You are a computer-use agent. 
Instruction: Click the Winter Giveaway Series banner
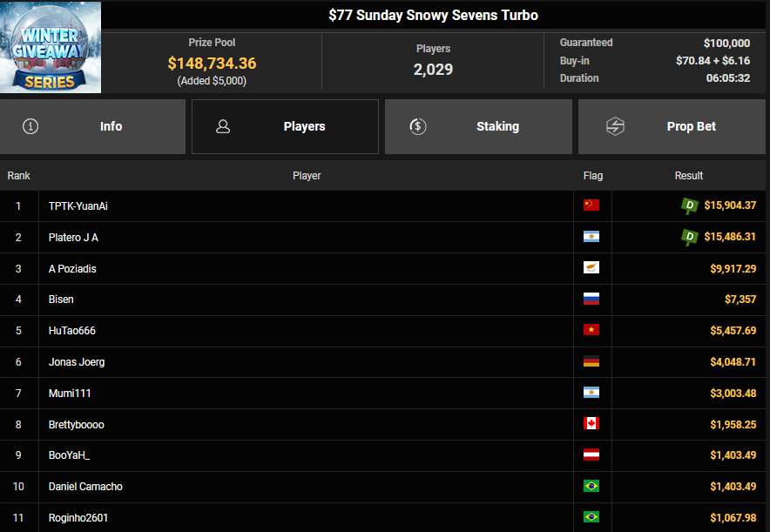(51, 47)
